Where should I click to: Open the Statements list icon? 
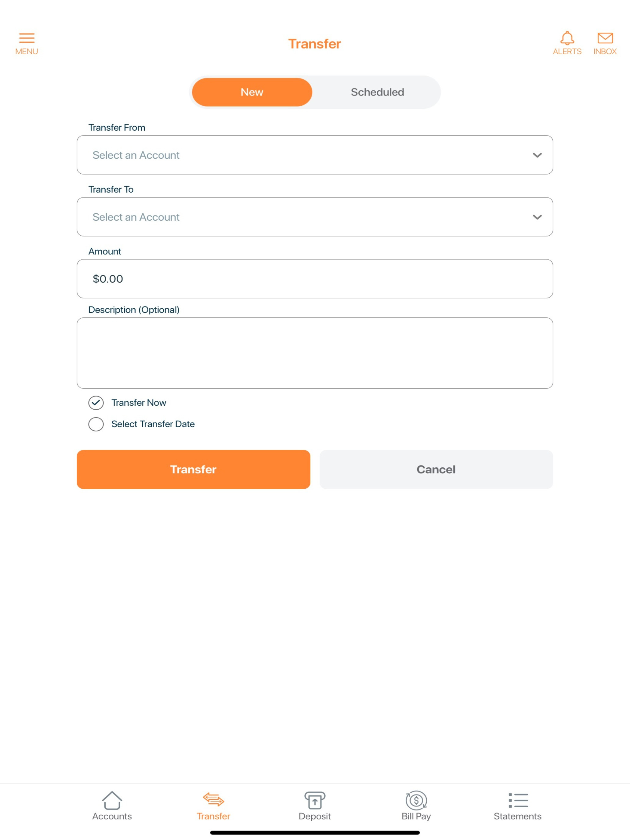click(x=518, y=800)
